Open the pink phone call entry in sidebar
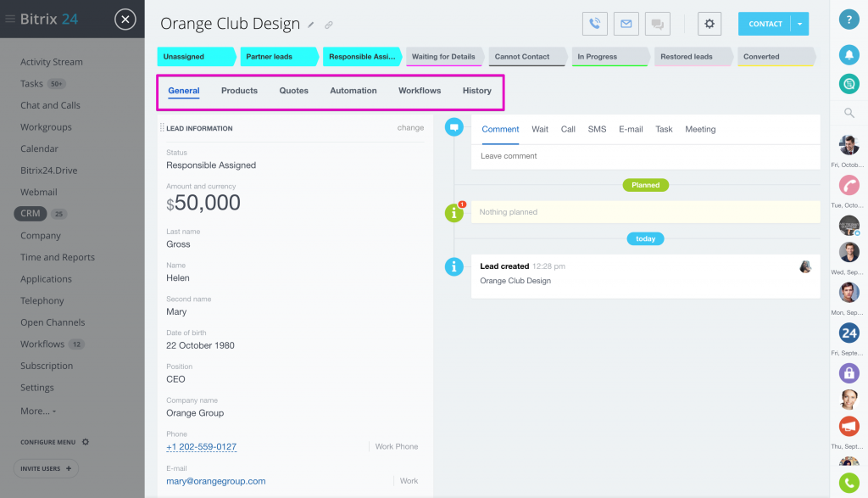This screenshot has width=868, height=498. click(x=849, y=185)
